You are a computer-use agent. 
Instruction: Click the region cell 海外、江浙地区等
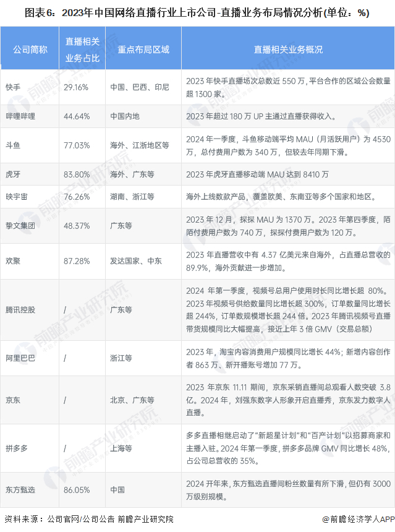coord(139,145)
